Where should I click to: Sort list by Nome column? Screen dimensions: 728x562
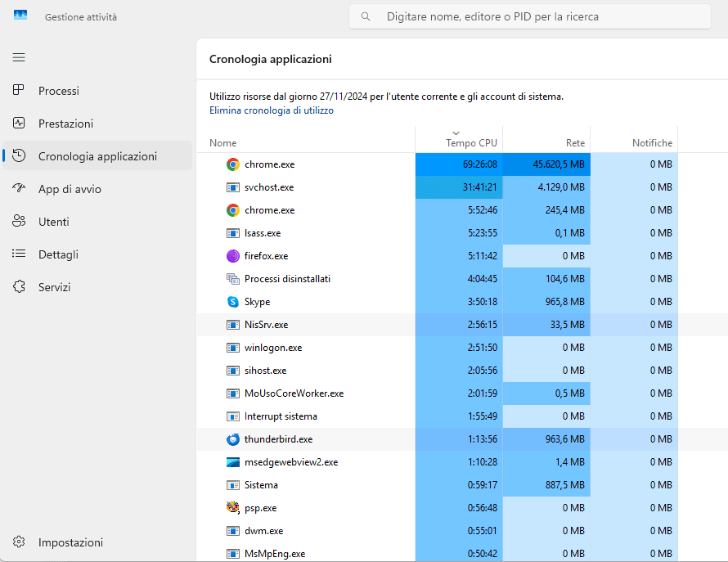[223, 142]
